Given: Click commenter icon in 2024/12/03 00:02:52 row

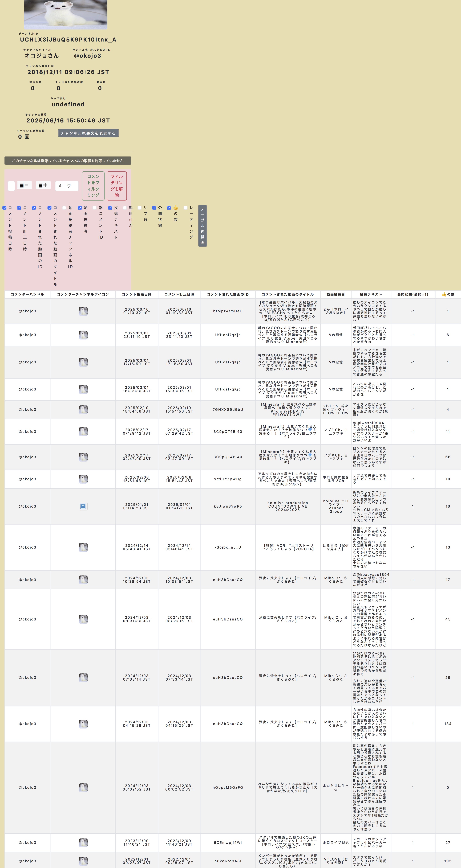Looking at the screenshot, I should click(83, 787).
